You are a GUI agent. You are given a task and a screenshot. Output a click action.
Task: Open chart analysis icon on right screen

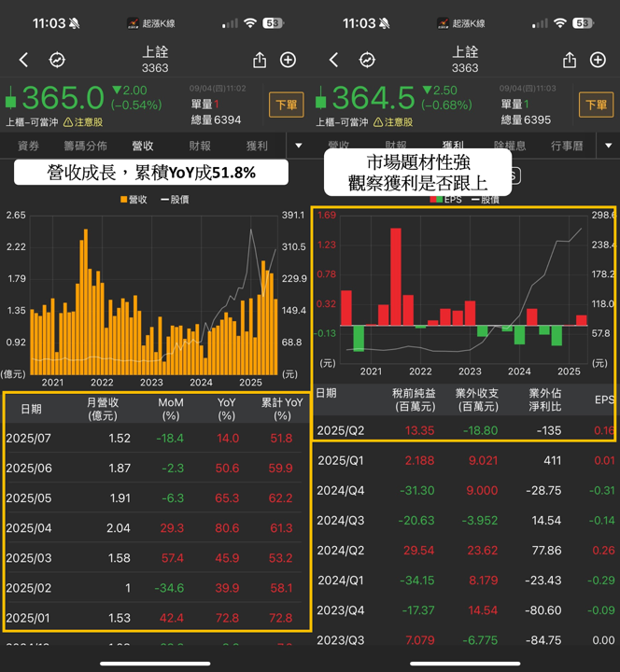[x=367, y=60]
